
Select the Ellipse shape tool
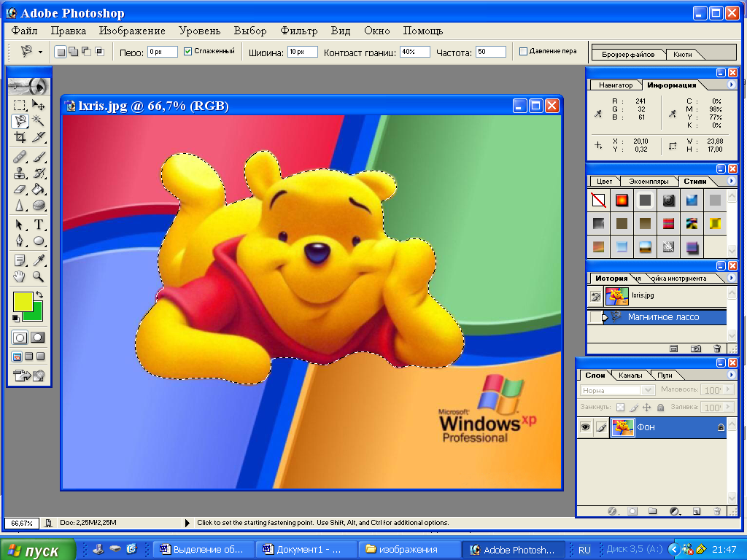pyautogui.click(x=38, y=241)
